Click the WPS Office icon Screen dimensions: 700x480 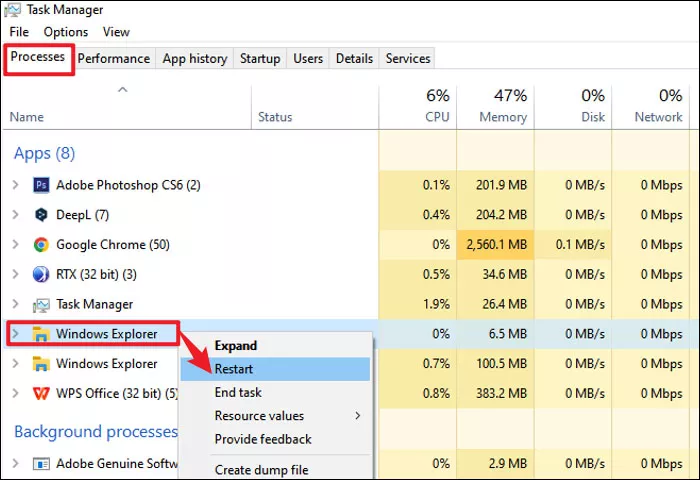(x=41, y=393)
